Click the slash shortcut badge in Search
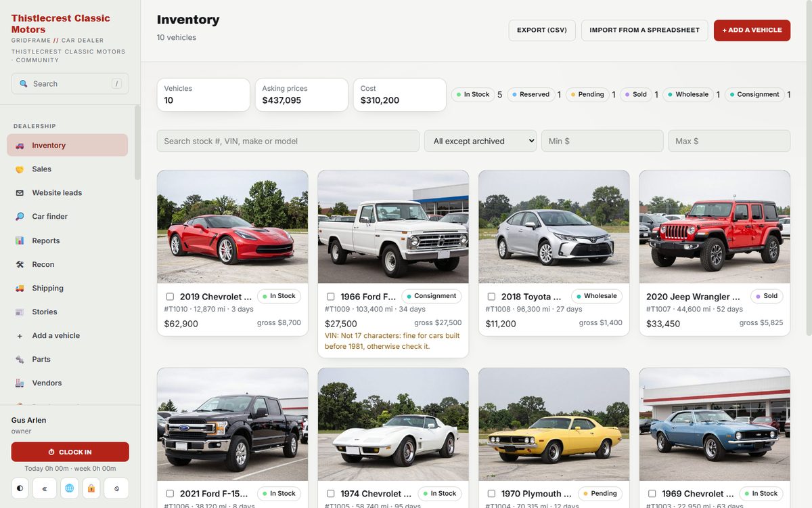812x508 pixels. 116,84
